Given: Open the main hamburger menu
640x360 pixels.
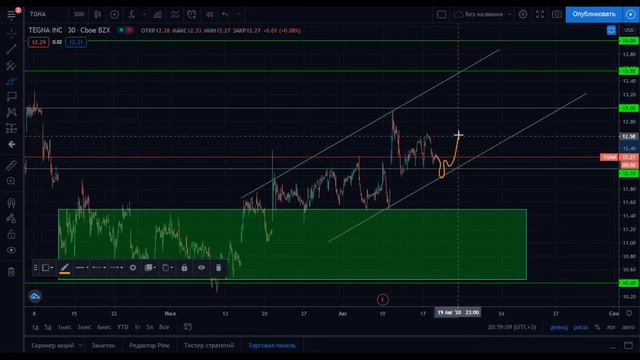Looking at the screenshot, I should [11, 15].
